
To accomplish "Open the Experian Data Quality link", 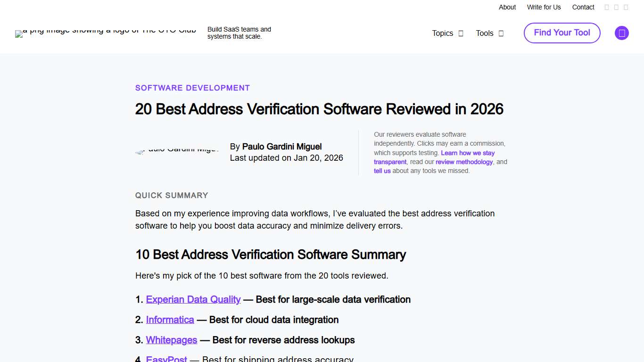I will click(193, 299).
